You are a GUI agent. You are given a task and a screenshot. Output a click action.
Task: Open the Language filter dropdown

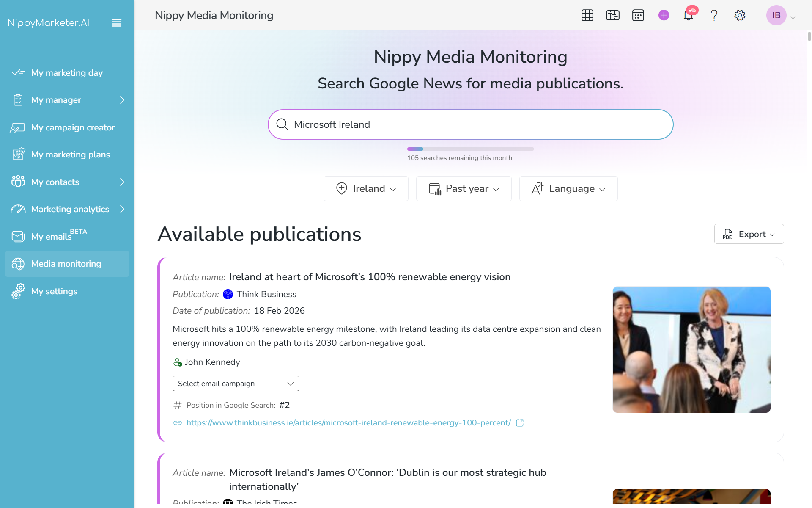click(x=568, y=188)
